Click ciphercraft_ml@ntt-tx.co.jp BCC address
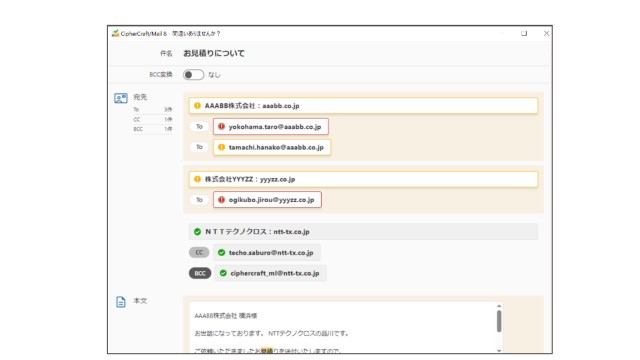Screen dimensions: 640x360 point(270,273)
